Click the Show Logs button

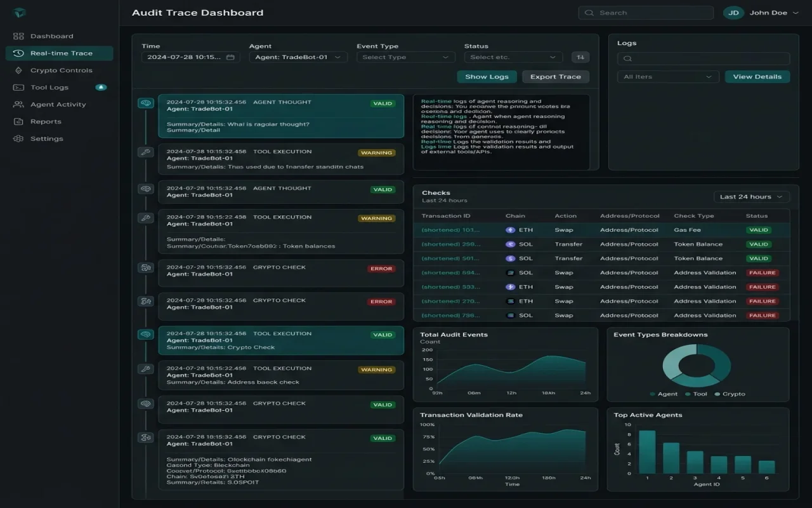487,77
